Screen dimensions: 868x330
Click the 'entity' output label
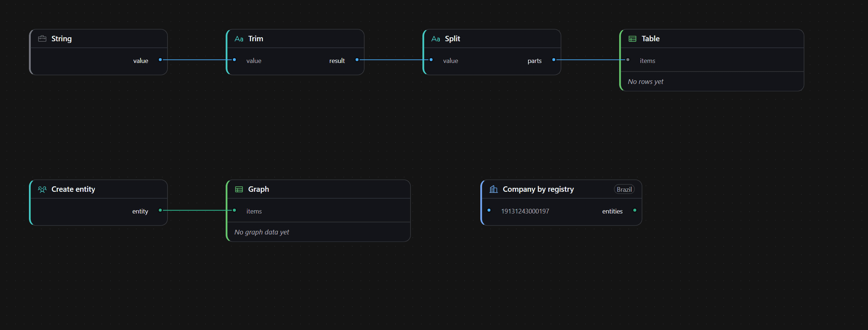pos(140,211)
